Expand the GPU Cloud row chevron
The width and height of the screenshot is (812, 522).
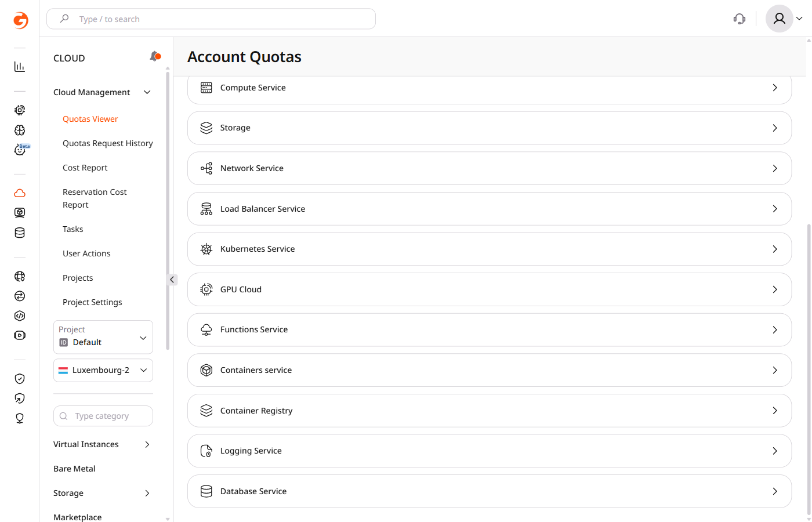click(775, 289)
